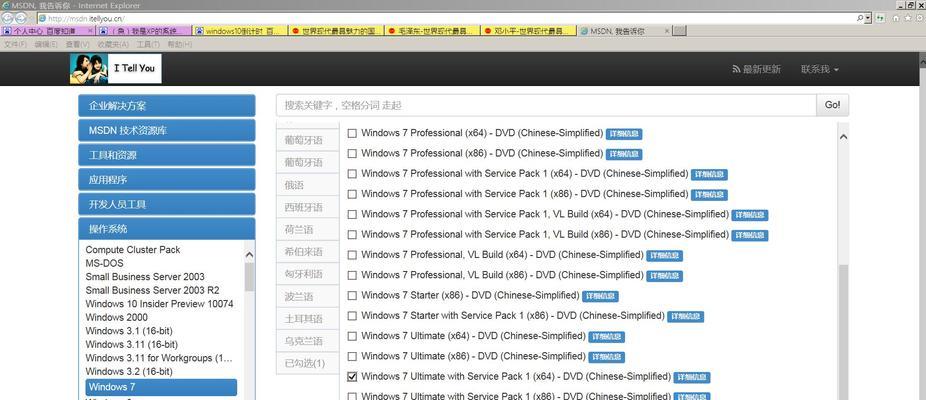Open the address bar history dropdown arrow
Image resolution: width=926 pixels, height=400 pixels.
(x=868, y=18)
